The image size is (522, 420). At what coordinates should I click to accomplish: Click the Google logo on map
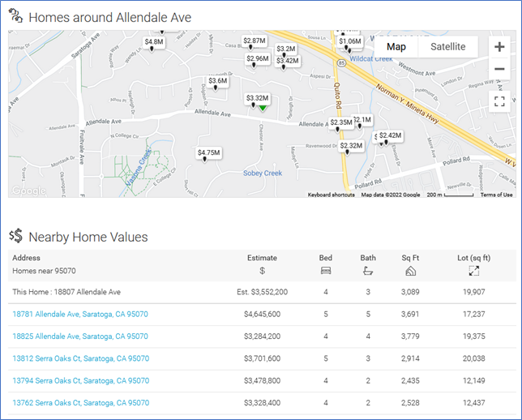pyautogui.click(x=28, y=191)
